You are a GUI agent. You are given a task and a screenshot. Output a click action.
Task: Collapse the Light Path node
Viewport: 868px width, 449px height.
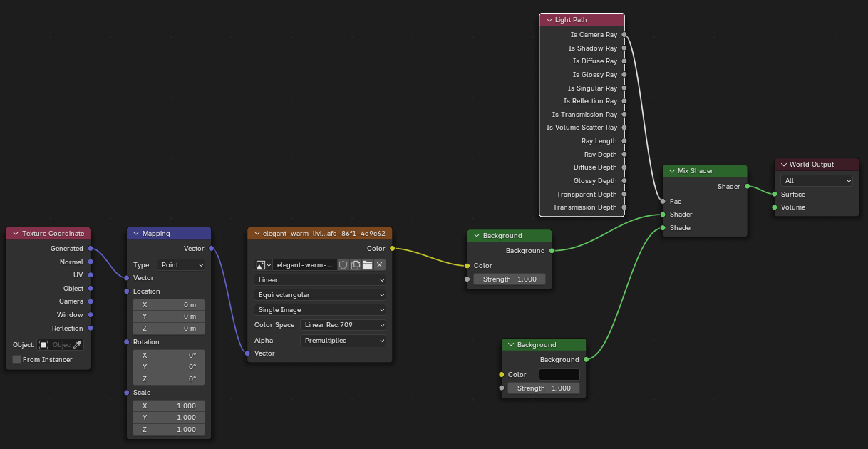point(548,20)
